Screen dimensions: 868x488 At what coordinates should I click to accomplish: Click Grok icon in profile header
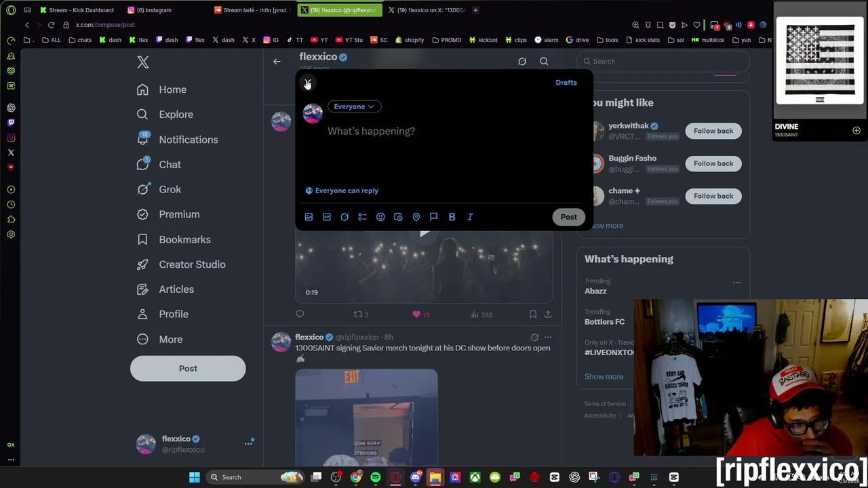[x=522, y=62]
